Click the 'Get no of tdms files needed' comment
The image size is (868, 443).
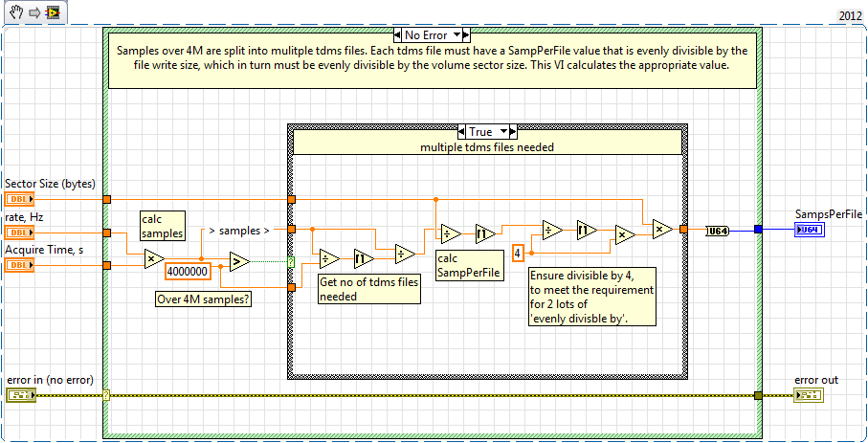click(369, 289)
